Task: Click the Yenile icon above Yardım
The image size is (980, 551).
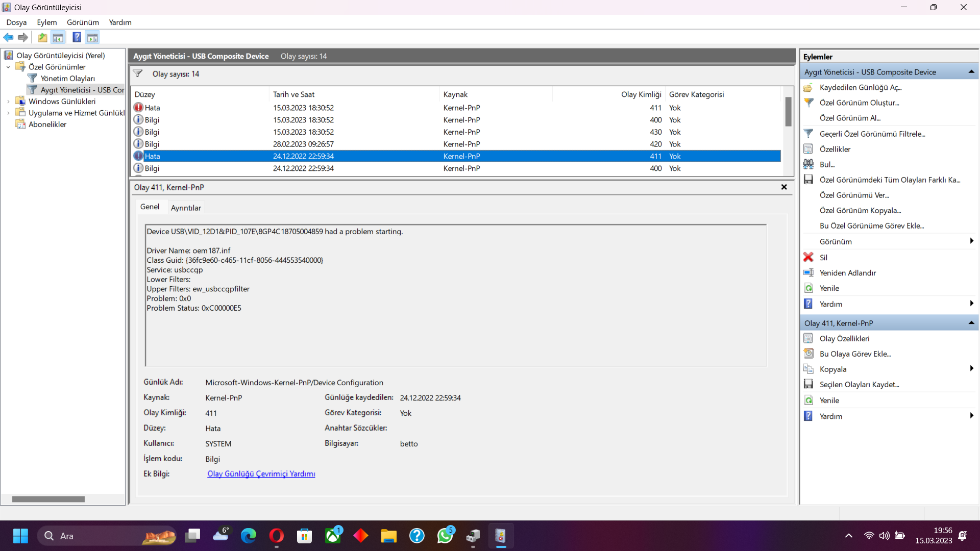Action: tap(808, 288)
